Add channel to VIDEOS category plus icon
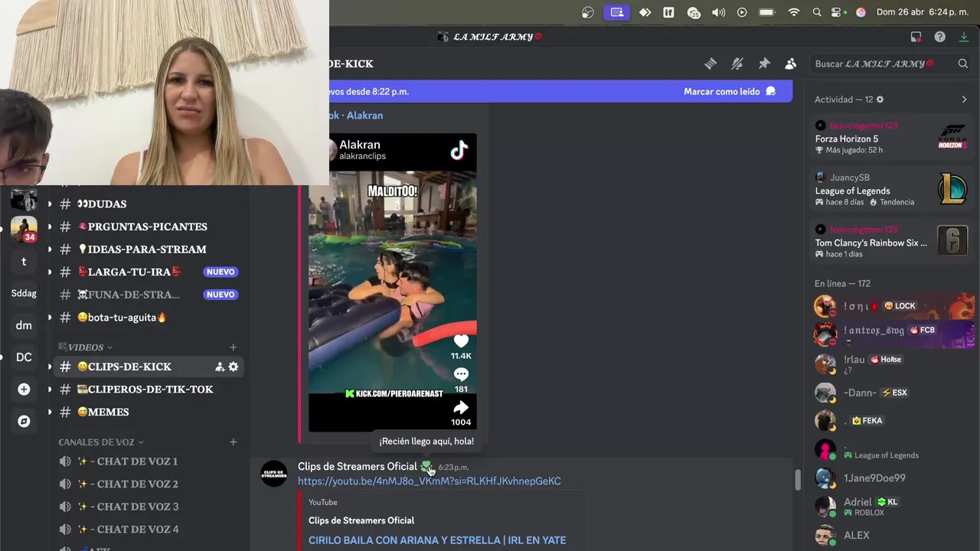The height and width of the screenshot is (551, 980). click(x=234, y=347)
